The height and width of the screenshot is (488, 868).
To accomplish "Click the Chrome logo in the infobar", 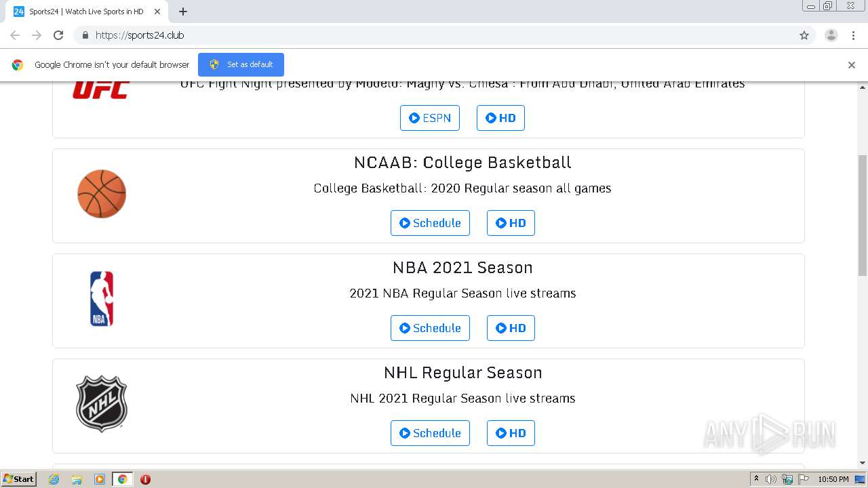I will coord(18,65).
